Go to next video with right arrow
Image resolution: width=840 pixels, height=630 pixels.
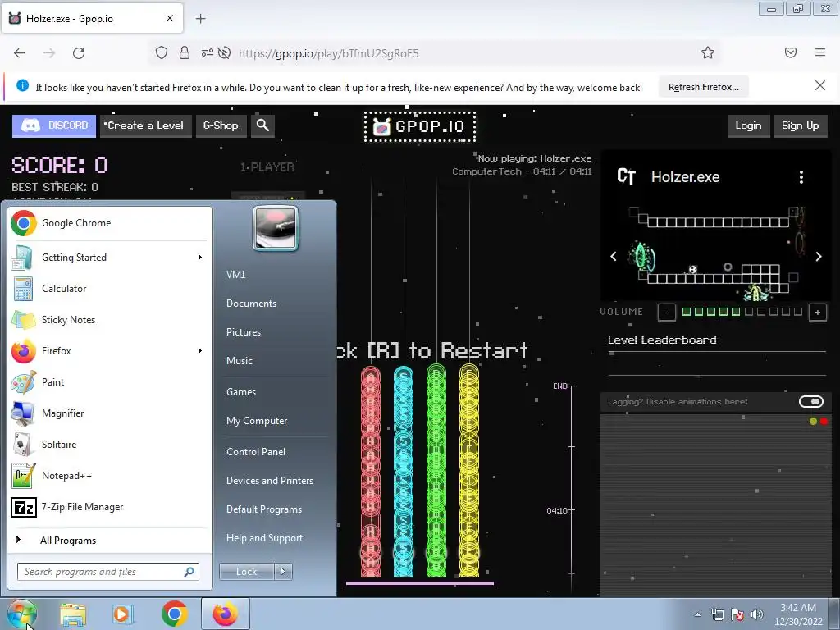point(819,257)
